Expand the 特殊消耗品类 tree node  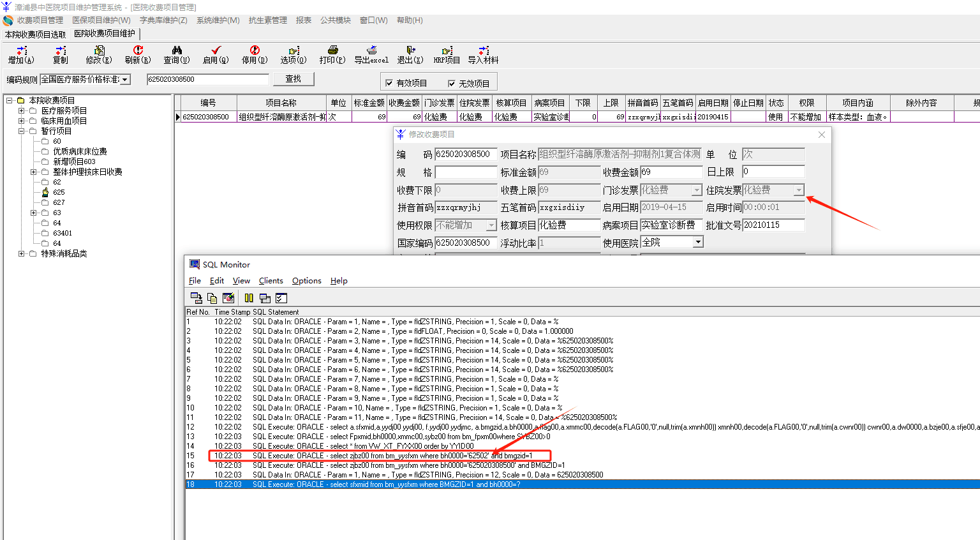pos(22,253)
